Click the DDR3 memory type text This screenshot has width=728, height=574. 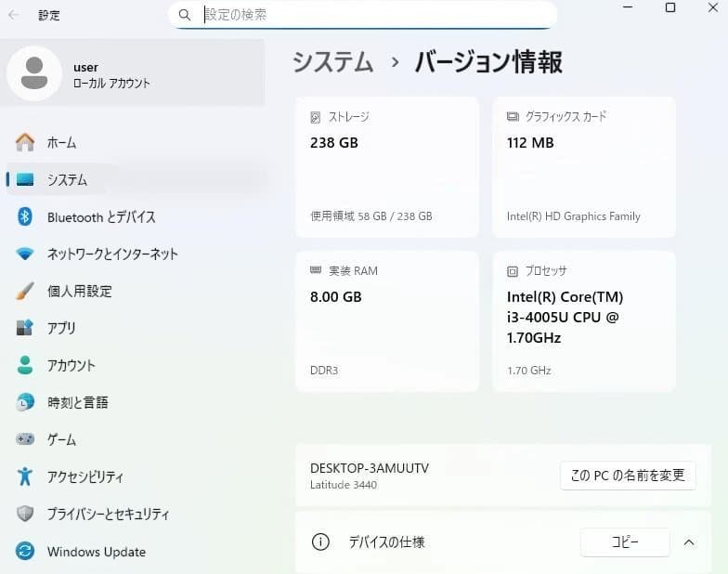(x=324, y=370)
